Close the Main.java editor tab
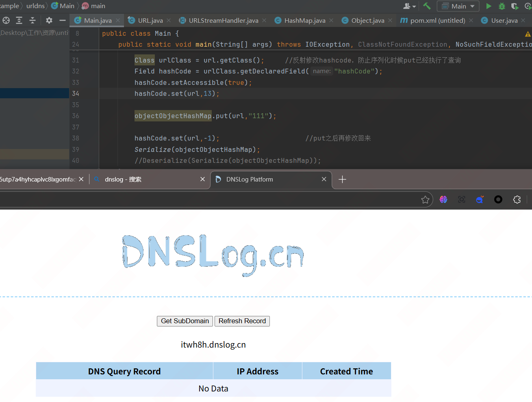 pos(118,20)
